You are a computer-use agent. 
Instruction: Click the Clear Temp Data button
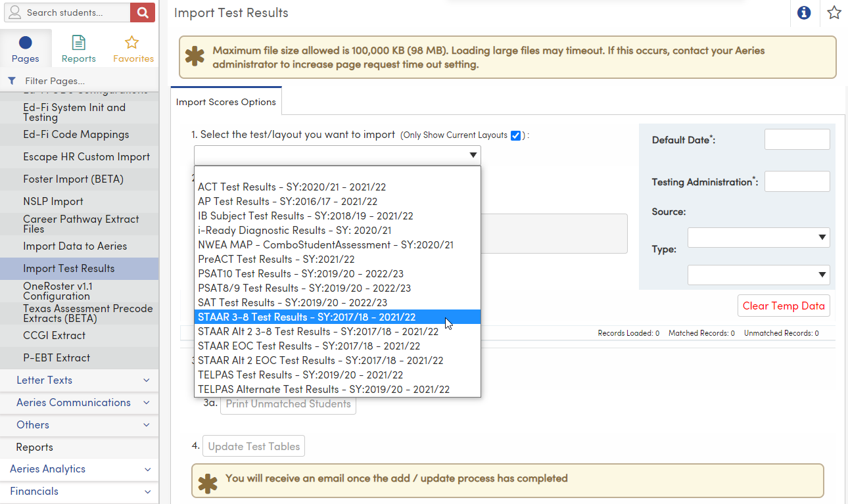(x=784, y=306)
